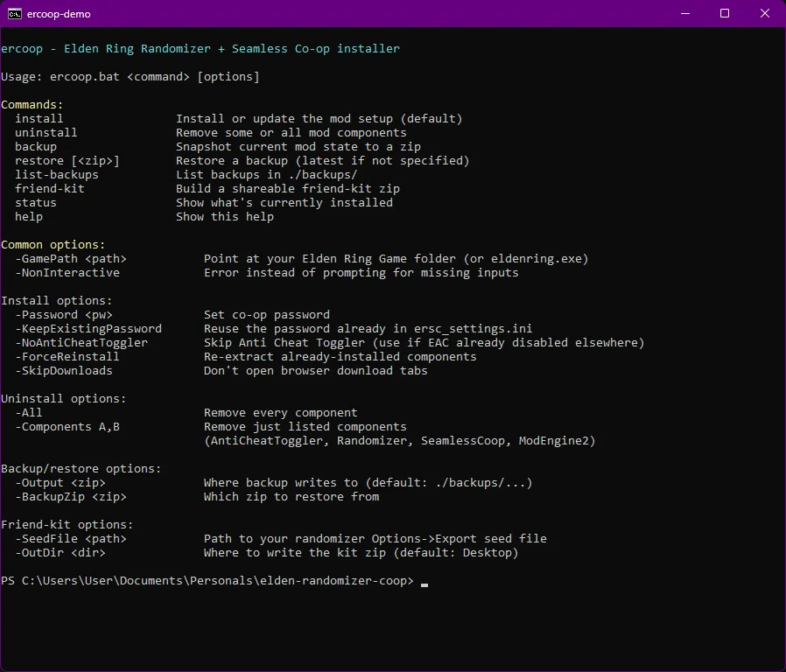This screenshot has width=786, height=672.
Task: Click the console icon in the title bar
Action: click(15, 13)
